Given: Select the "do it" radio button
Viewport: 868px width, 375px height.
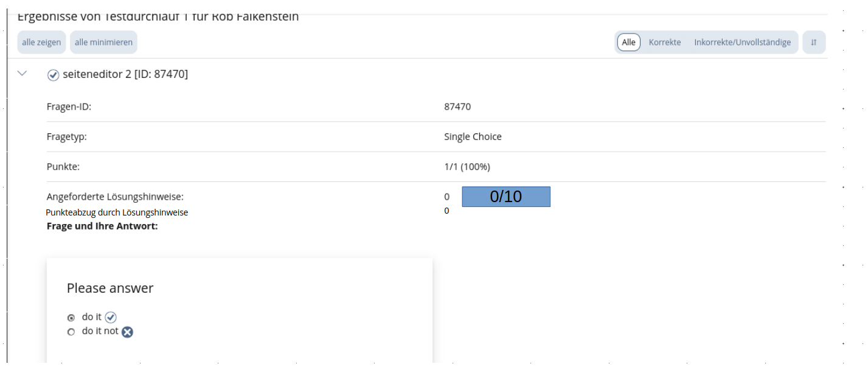Looking at the screenshot, I should pos(71,318).
